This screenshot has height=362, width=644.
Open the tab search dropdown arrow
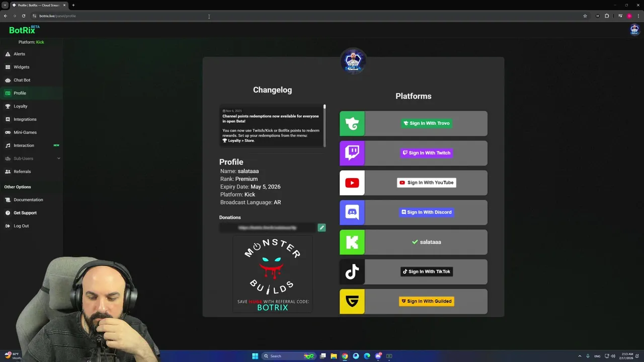(5, 5)
